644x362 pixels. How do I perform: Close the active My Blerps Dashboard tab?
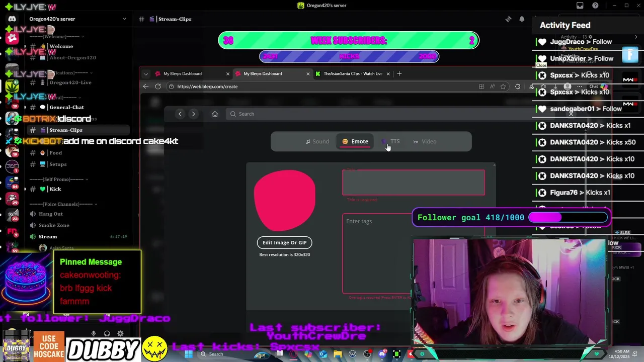(x=308, y=74)
